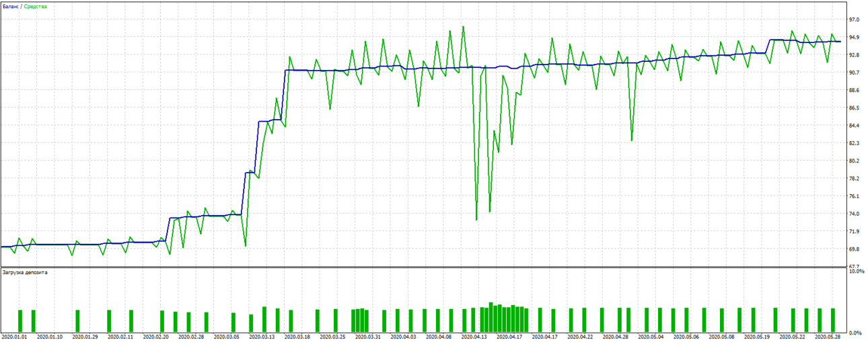Click the 2020.02.11 date label

(121, 337)
